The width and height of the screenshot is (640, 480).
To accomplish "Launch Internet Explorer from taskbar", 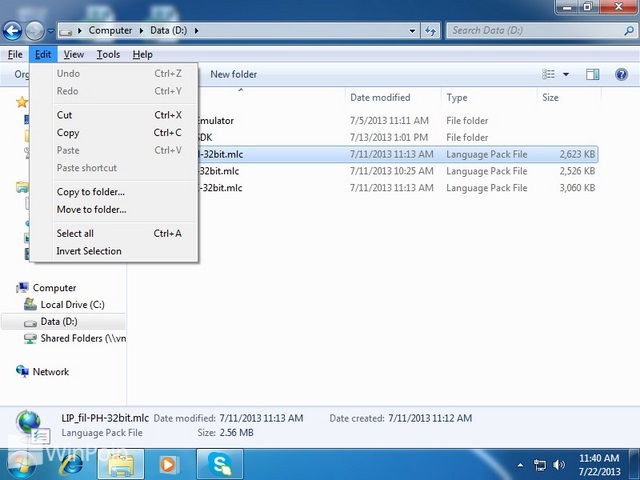I will click(71, 464).
